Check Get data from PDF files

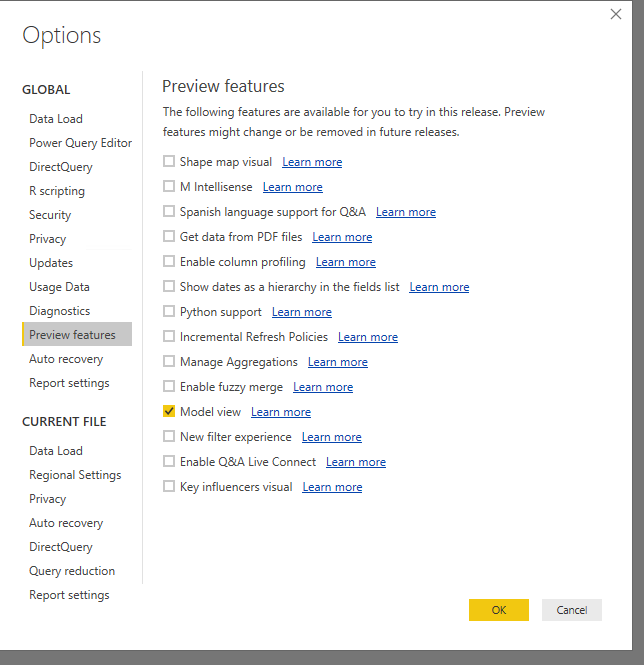click(x=169, y=236)
